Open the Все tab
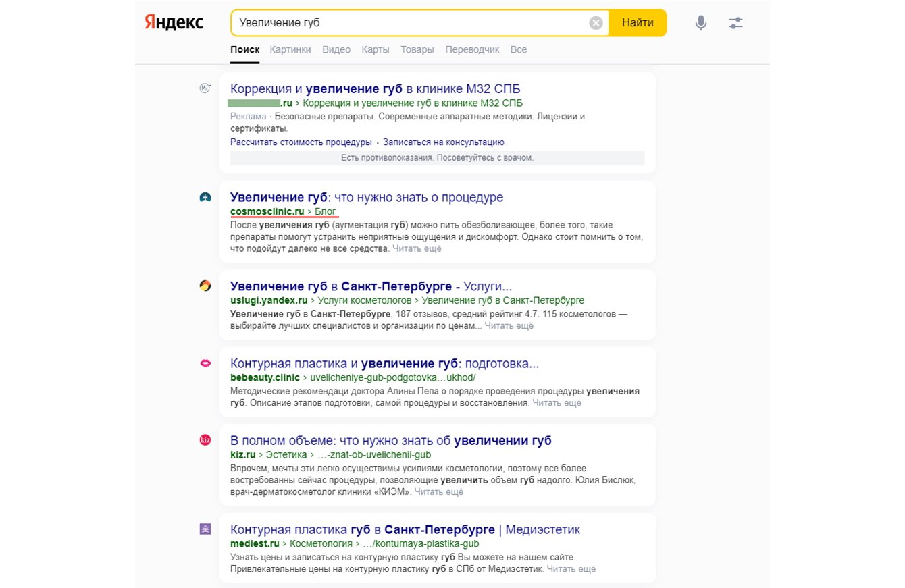This screenshot has width=905, height=588. 519,49
